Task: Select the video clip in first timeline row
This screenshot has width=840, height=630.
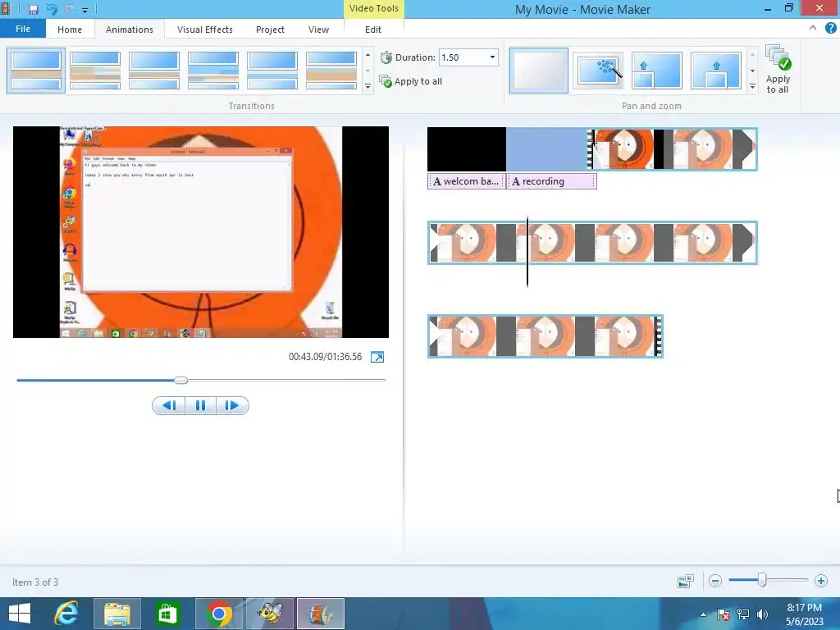Action: [673, 149]
